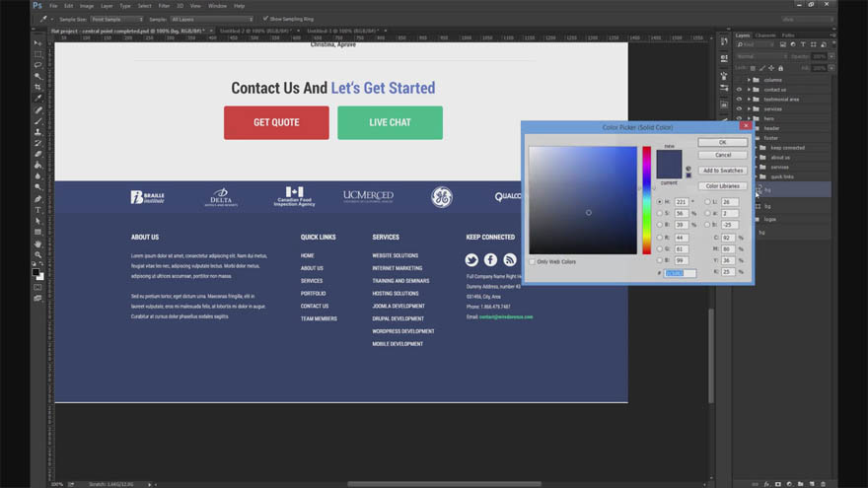Click the horizontal canvas scrollbar
The width and height of the screenshot is (868, 488).
[x=444, y=484]
